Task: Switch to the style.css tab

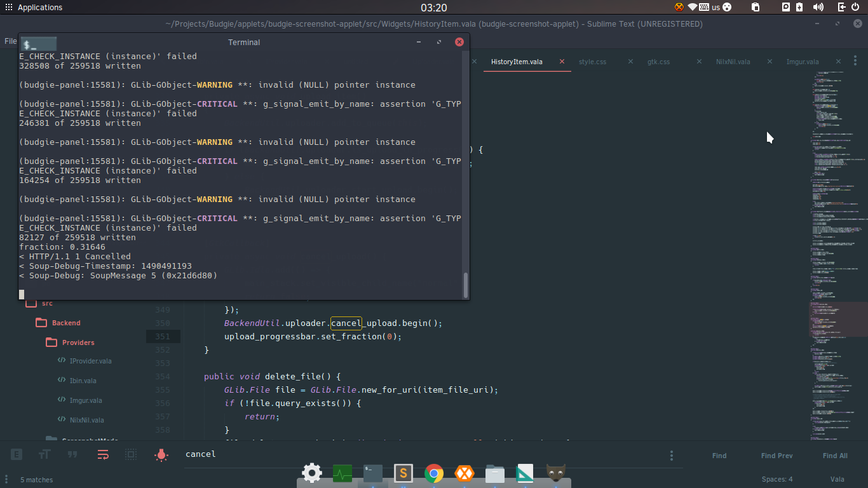Action: 592,62
